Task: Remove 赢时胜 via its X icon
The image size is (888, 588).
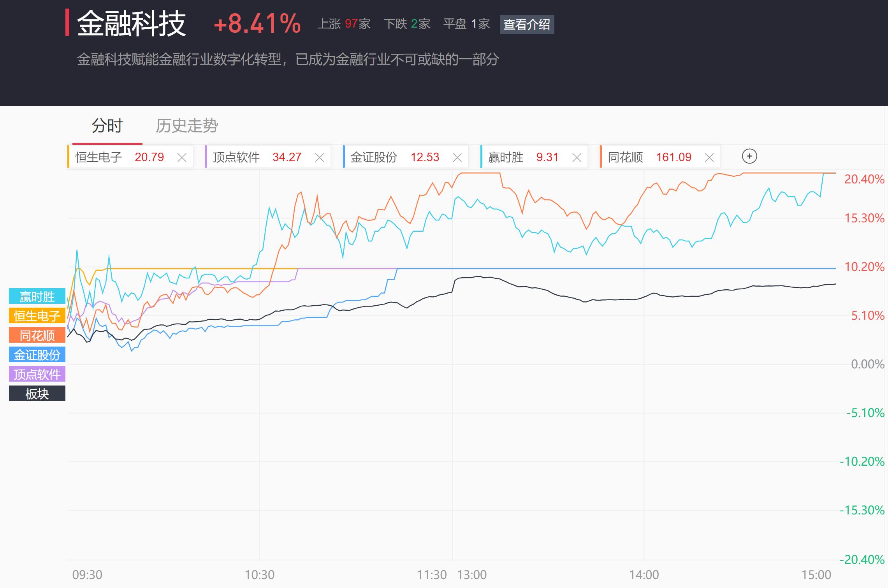Action: point(577,157)
